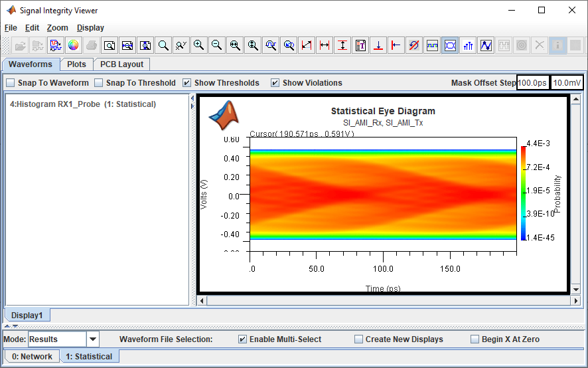Enable Snap To Waveform checkbox
The width and height of the screenshot is (588, 368).
point(11,82)
